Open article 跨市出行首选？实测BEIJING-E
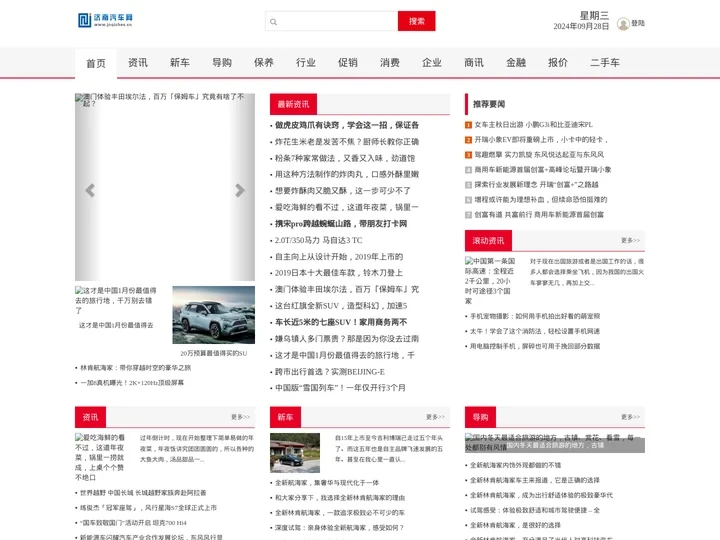This screenshot has width=720, height=540. point(330,372)
